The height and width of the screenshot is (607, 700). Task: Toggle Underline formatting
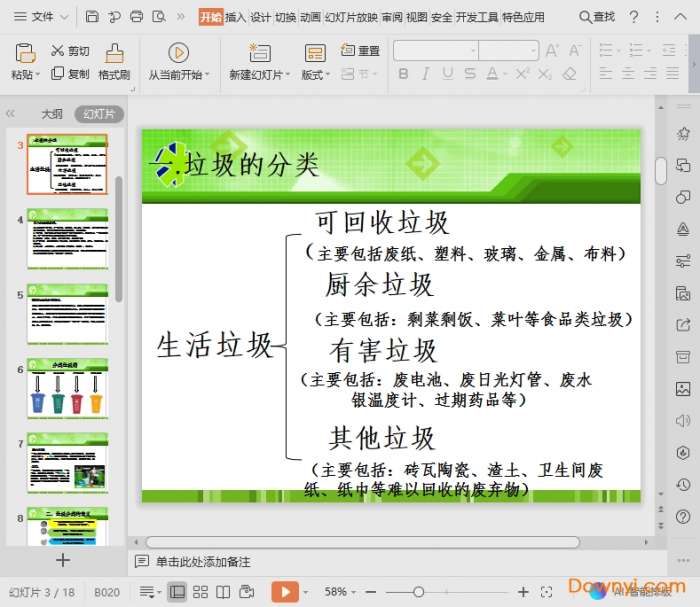[x=448, y=74]
